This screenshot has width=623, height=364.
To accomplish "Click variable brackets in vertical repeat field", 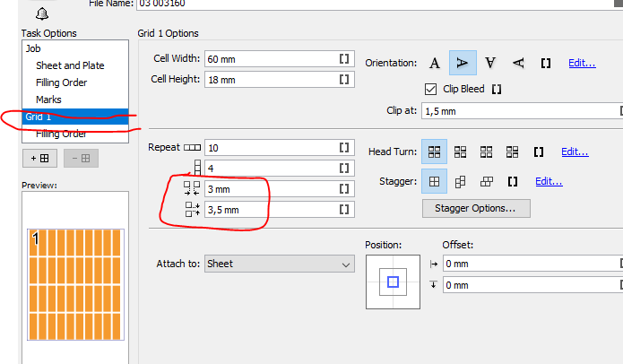I will point(344,168).
